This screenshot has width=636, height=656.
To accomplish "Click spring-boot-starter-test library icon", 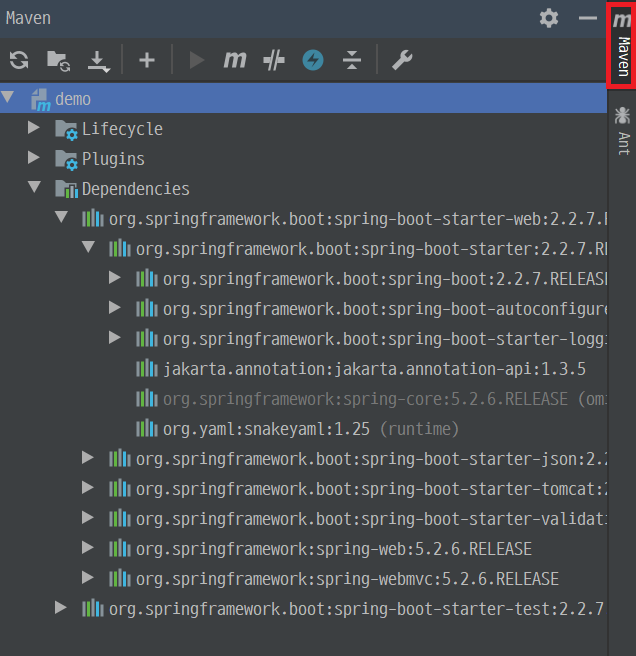I will coord(93,608).
